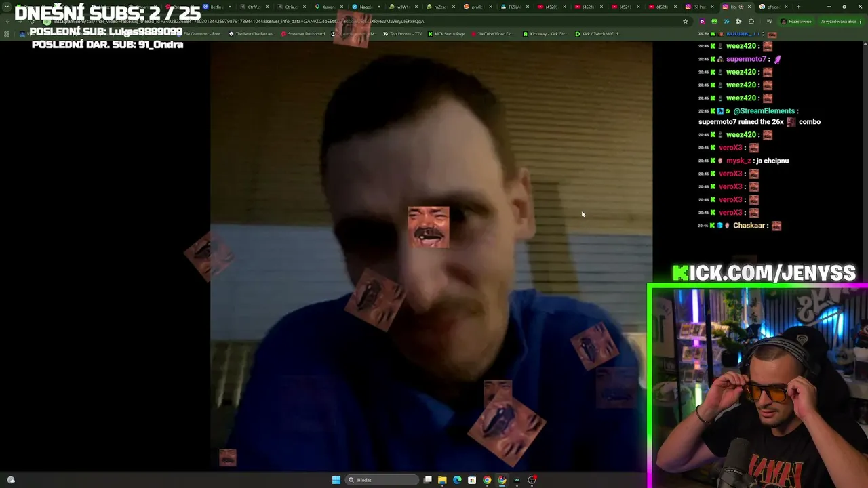Click the 7TV extension icon in toolbar
This screenshot has width=868, height=488.
726,21
